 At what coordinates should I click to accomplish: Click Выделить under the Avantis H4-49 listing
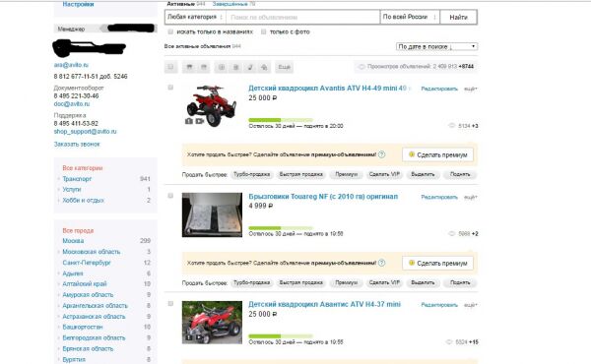423,174
